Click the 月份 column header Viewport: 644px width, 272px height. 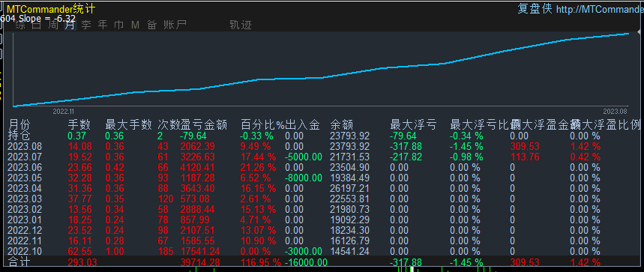point(19,124)
